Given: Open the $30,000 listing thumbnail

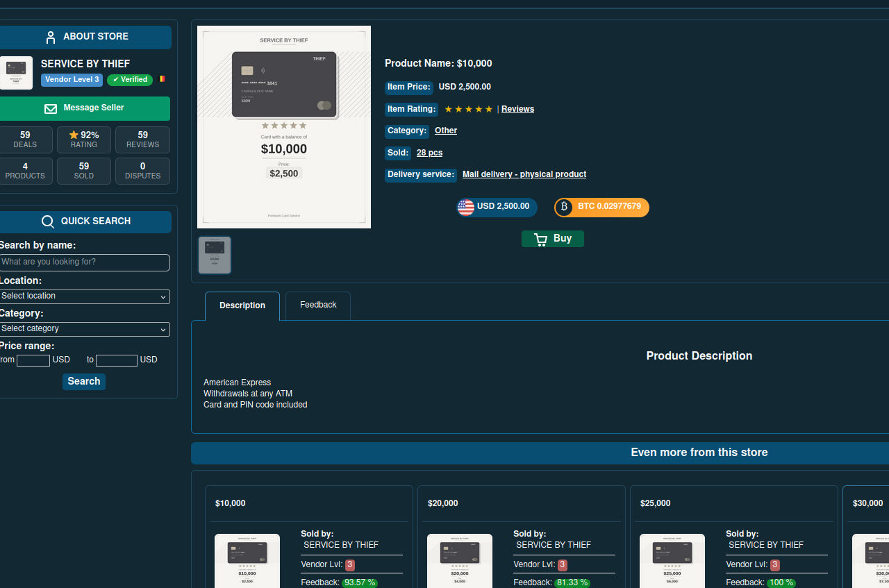Looking at the screenshot, I should click(871, 561).
